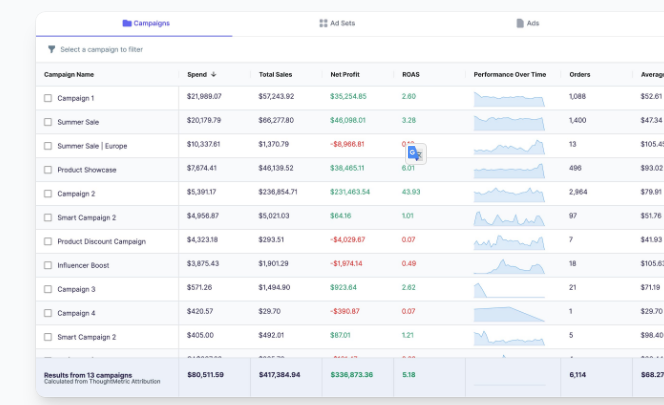Open the campaign filter selector
664x405 pixels.
[100, 49]
